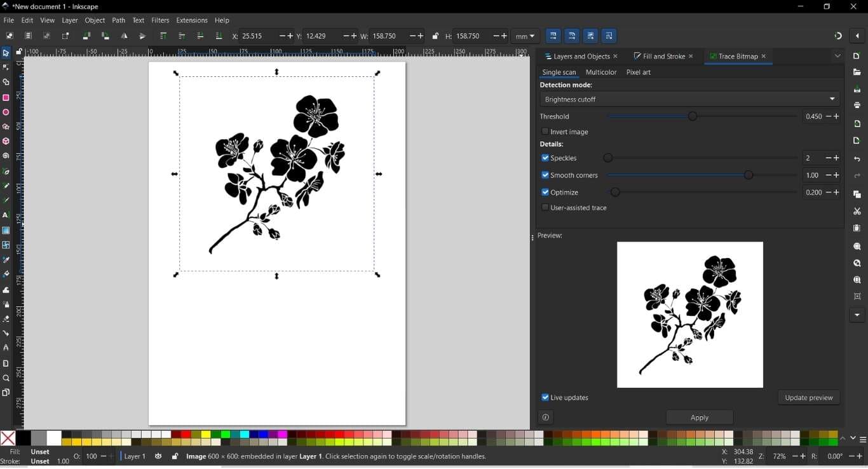Switch to the Pixel art tab
Screen dimensions: 868x469
639,72
